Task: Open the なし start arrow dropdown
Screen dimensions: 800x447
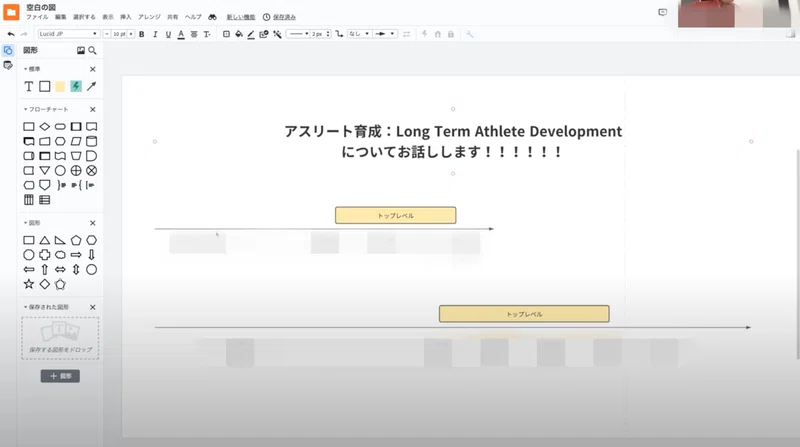Action: [x=359, y=34]
